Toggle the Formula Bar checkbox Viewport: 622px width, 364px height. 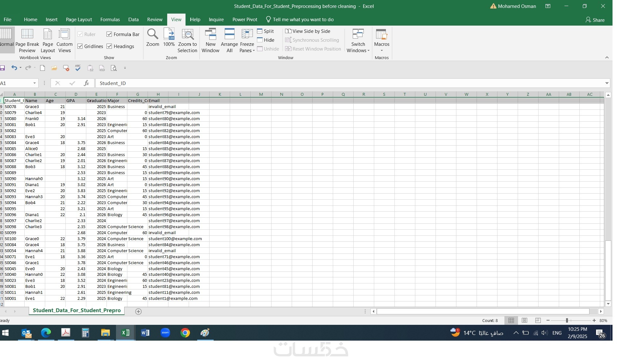pyautogui.click(x=109, y=34)
